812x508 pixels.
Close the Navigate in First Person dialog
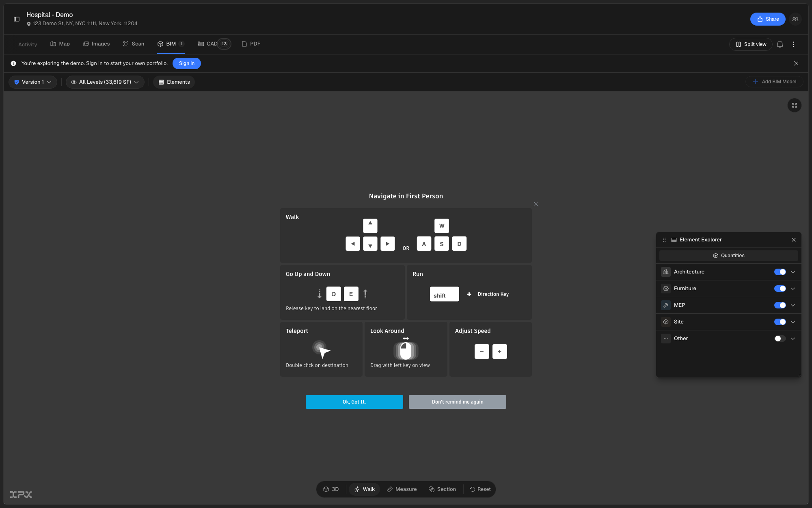click(536, 204)
